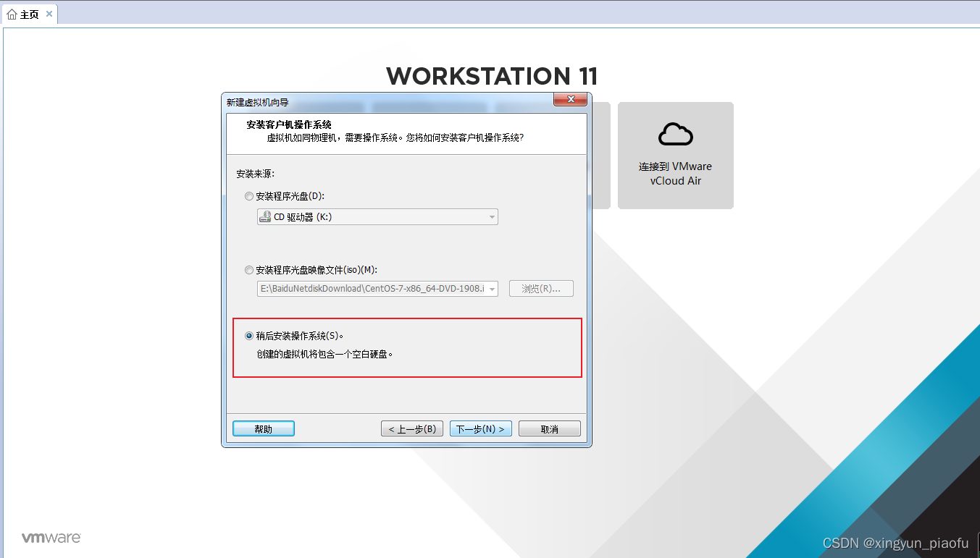
Task: Proceed with the 下一步(N) button
Action: [x=481, y=428]
